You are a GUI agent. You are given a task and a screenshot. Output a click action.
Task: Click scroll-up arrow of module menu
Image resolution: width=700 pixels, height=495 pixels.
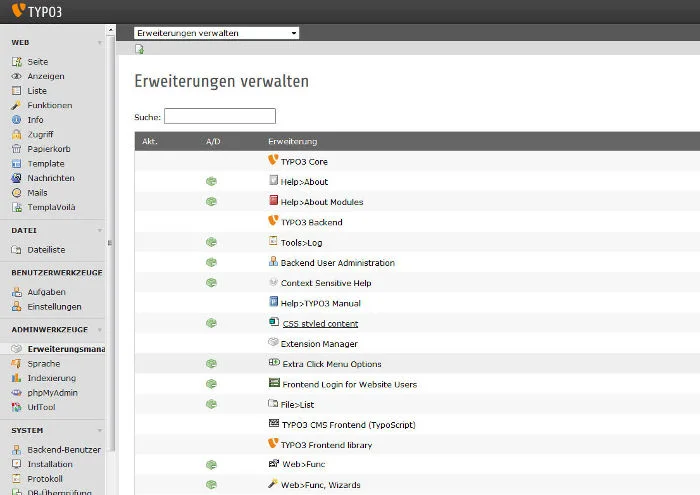[x=111, y=30]
